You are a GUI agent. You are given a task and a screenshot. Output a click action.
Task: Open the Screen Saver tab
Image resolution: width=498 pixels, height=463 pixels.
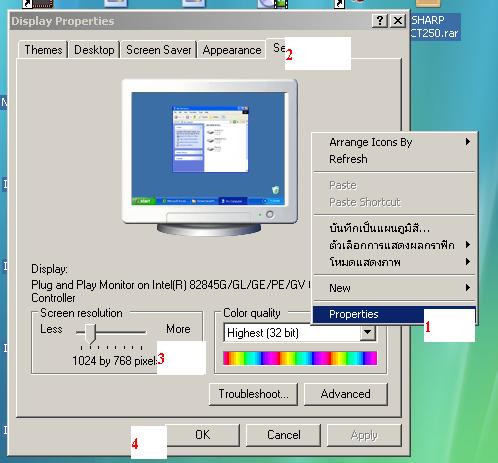[x=159, y=50]
